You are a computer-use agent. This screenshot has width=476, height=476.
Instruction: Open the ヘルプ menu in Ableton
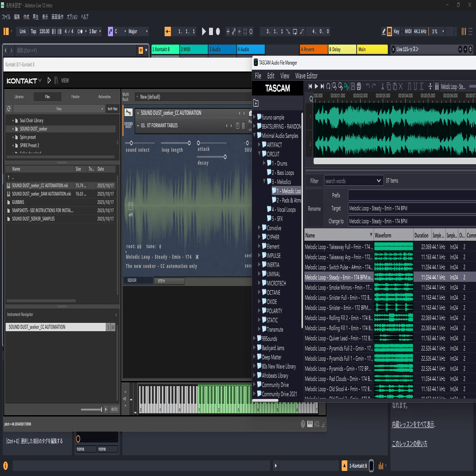[84, 17]
